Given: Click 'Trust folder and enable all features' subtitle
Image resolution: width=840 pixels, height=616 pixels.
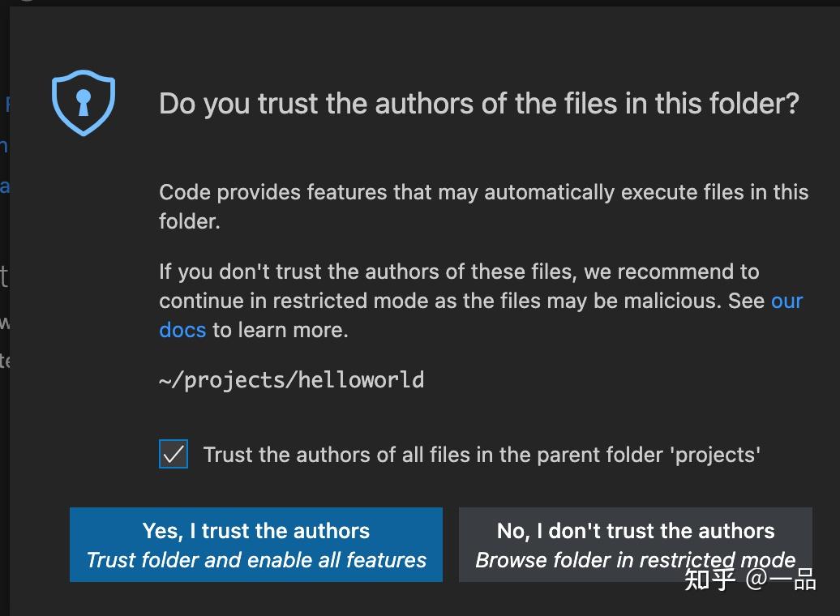Looking at the screenshot, I should [256, 559].
